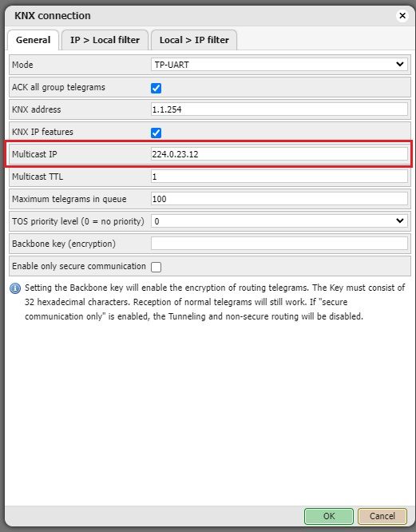Viewport: 416px width, 532px height.
Task: Focus the empty Backbone key encryption field
Action: [279, 244]
